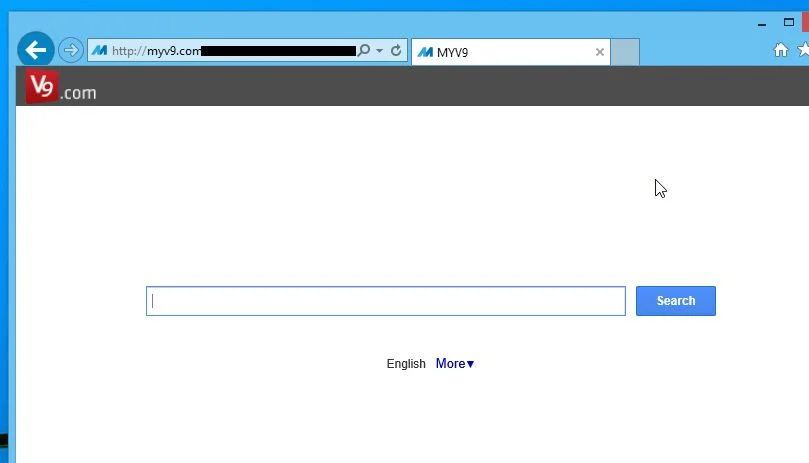Screen dimensions: 809x463
Task: Minimize the browser window
Action: point(762,24)
